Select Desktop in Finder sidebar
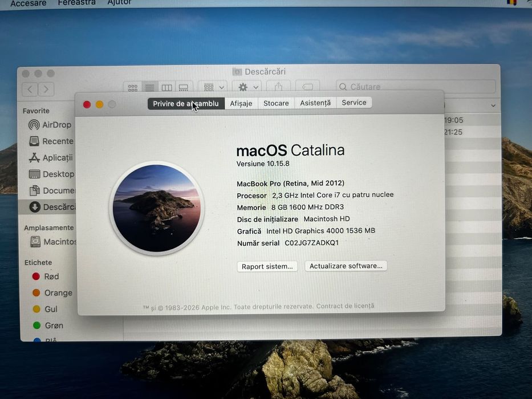This screenshot has height=399, width=532. pos(51,174)
